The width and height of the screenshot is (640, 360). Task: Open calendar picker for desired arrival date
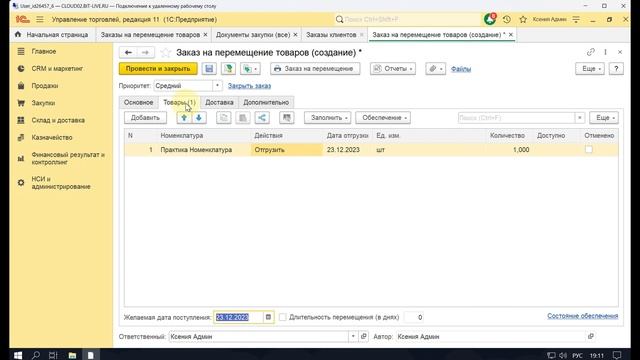click(x=268, y=317)
